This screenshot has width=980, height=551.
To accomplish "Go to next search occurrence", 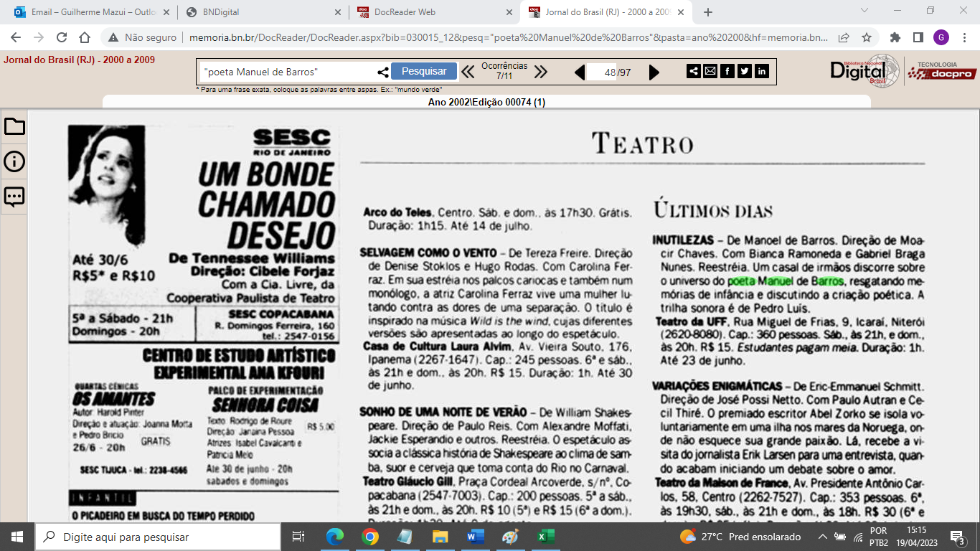I will pyautogui.click(x=541, y=72).
